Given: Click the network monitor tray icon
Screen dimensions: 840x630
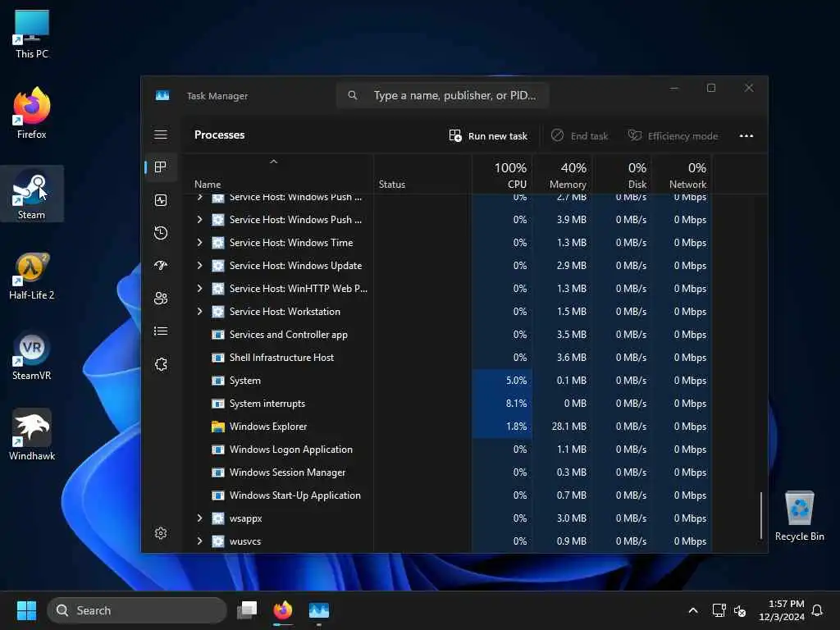Looking at the screenshot, I should point(719,610).
